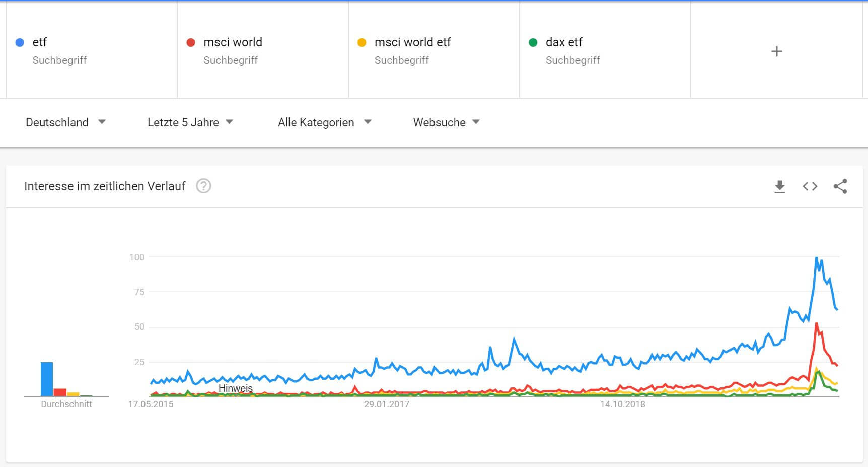The height and width of the screenshot is (467, 868).
Task: Select the blue dot beside etf
Action: point(20,42)
